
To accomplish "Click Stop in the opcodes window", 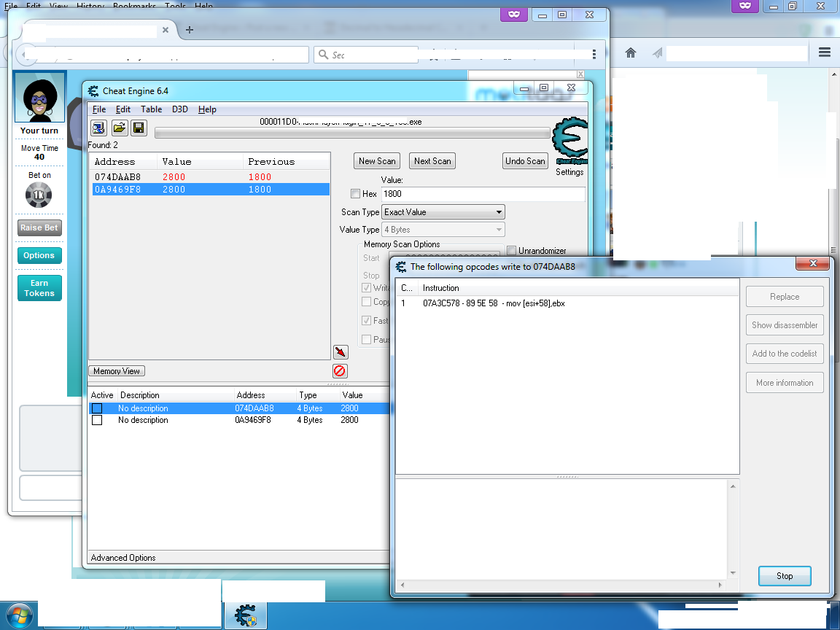I will click(785, 576).
